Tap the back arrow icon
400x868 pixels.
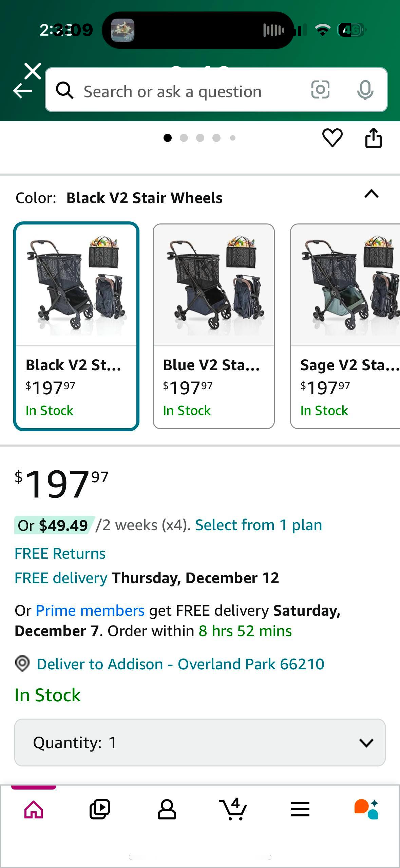pyautogui.click(x=22, y=91)
